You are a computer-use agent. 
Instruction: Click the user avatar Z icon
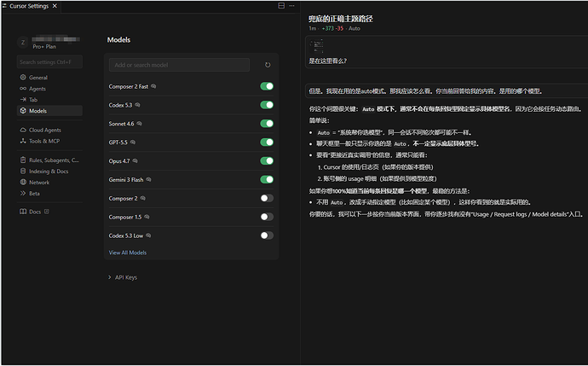[x=23, y=43]
